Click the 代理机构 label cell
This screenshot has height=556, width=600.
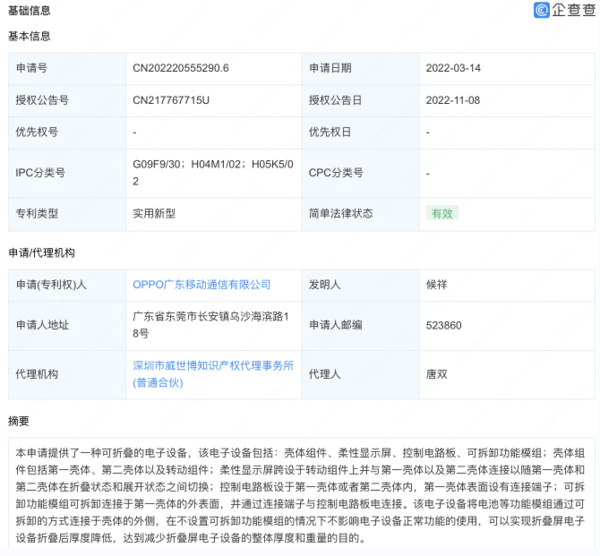click(67, 374)
